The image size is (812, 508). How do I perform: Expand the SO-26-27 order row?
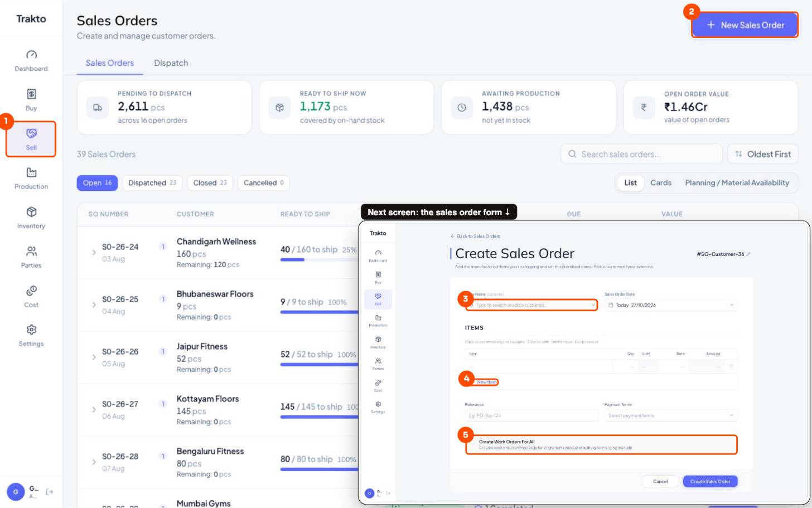94,410
